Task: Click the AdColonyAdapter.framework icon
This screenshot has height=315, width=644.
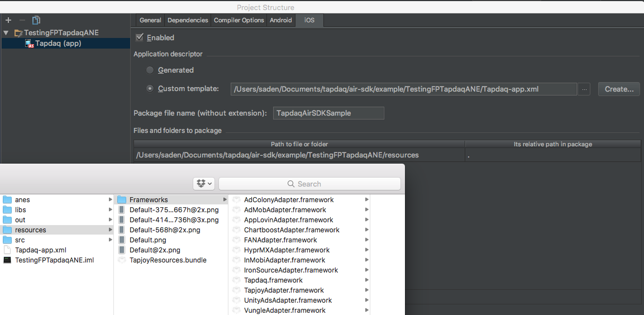Action: (236, 200)
